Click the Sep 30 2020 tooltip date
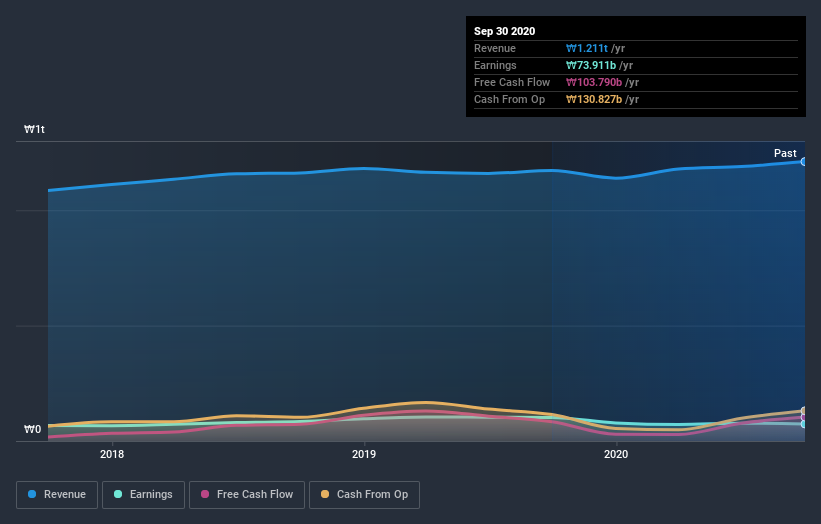This screenshot has height=524, width=821. (505, 31)
